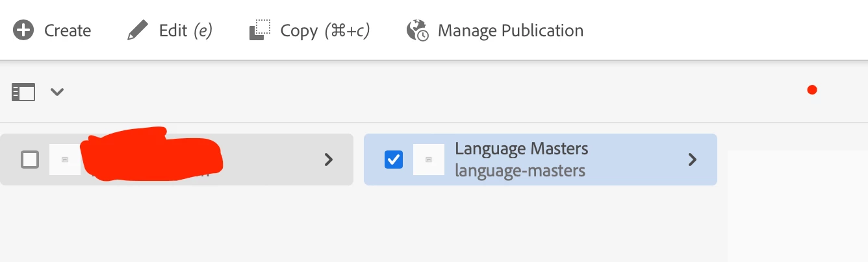Click the red dot indicator
The width and height of the screenshot is (868, 262).
[811, 90]
